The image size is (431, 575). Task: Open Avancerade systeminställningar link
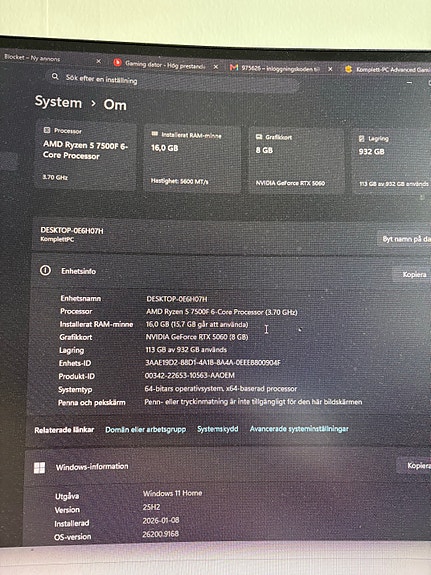click(299, 428)
